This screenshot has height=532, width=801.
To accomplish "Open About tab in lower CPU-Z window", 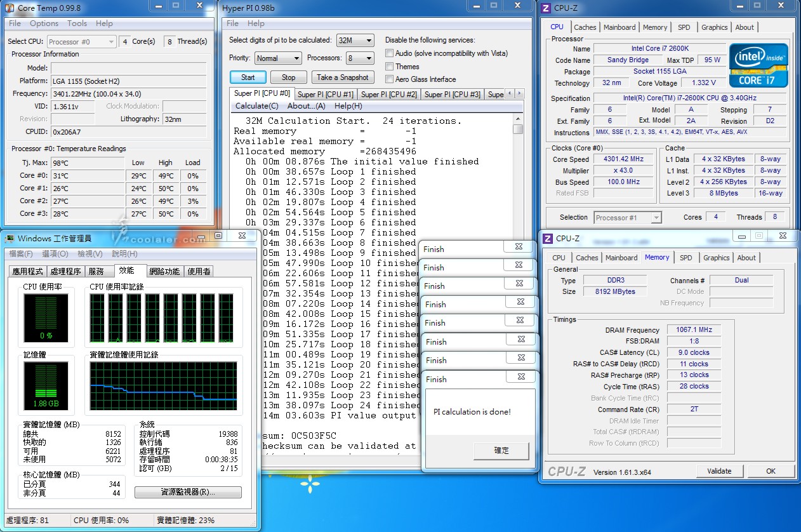I will (x=747, y=258).
